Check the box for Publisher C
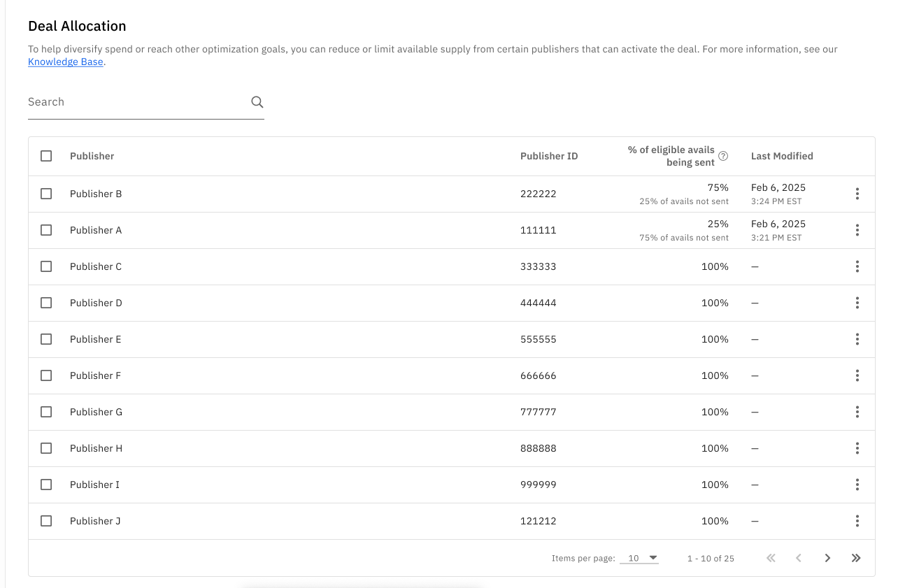898x588 pixels. click(x=46, y=266)
